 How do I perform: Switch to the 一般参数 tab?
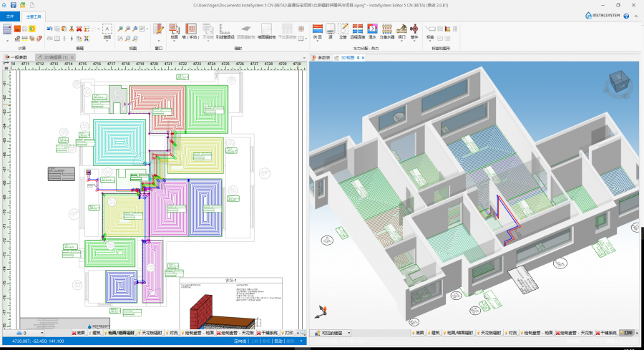(x=18, y=57)
